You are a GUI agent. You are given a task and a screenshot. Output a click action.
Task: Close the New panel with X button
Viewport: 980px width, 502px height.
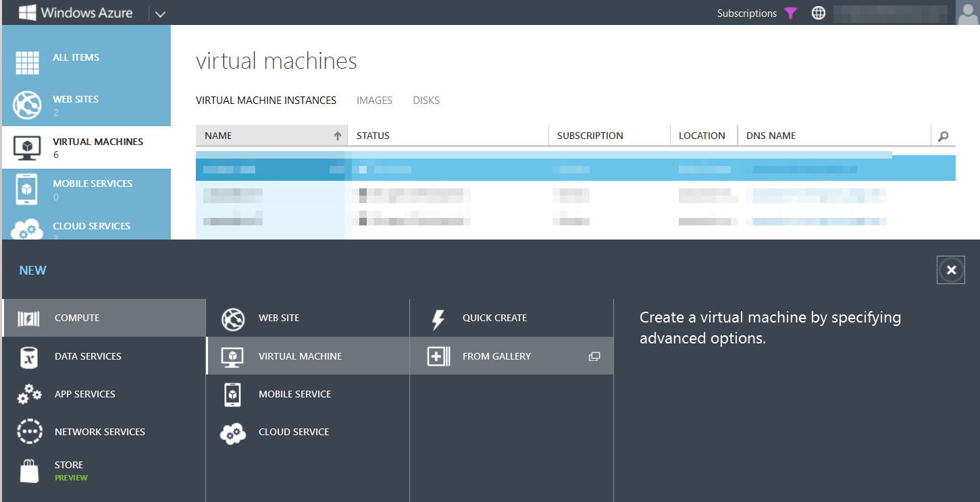pos(951,271)
